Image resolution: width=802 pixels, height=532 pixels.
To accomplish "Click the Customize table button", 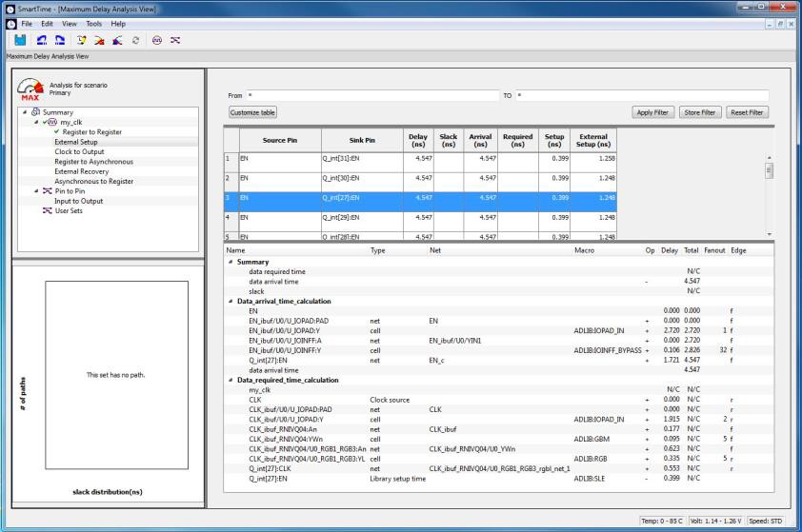I will (253, 112).
